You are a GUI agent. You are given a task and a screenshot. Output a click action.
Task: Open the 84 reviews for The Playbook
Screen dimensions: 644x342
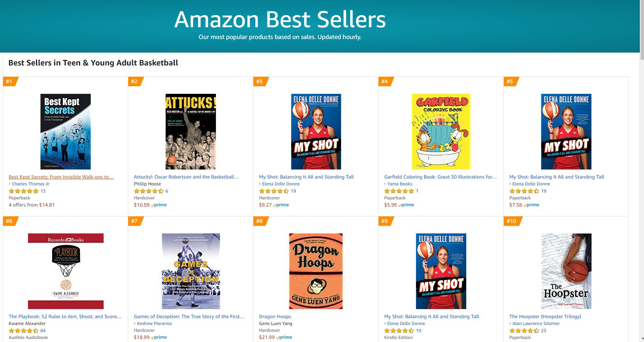[x=43, y=331]
